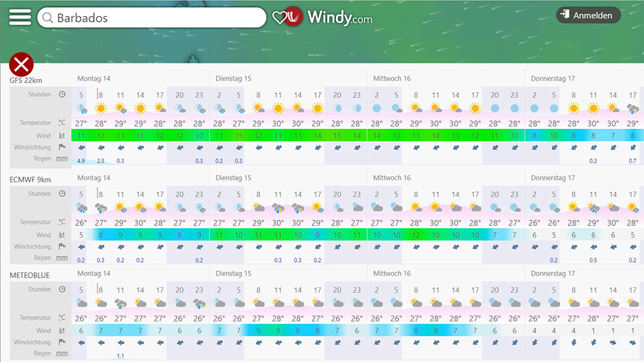Toggle the GFS temperature unit °C
The image size is (644, 362).
pos(62,123)
